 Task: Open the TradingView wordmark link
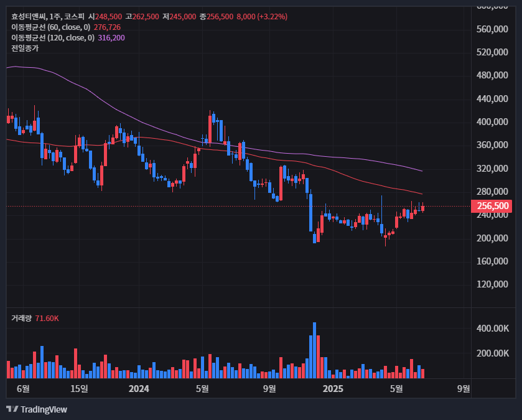coord(44,409)
